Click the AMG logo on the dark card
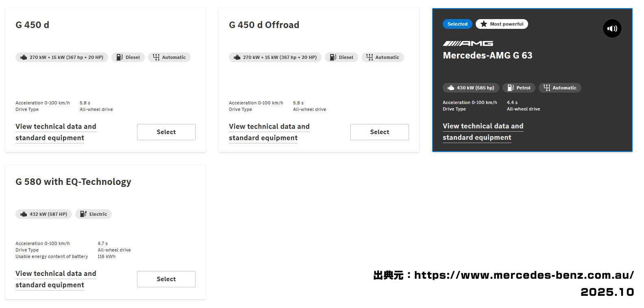The width and height of the screenshot is (644, 308). pyautogui.click(x=468, y=43)
